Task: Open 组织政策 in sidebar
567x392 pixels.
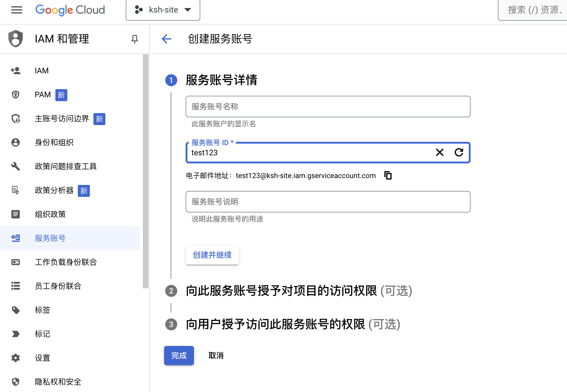Action: [x=70, y=214]
